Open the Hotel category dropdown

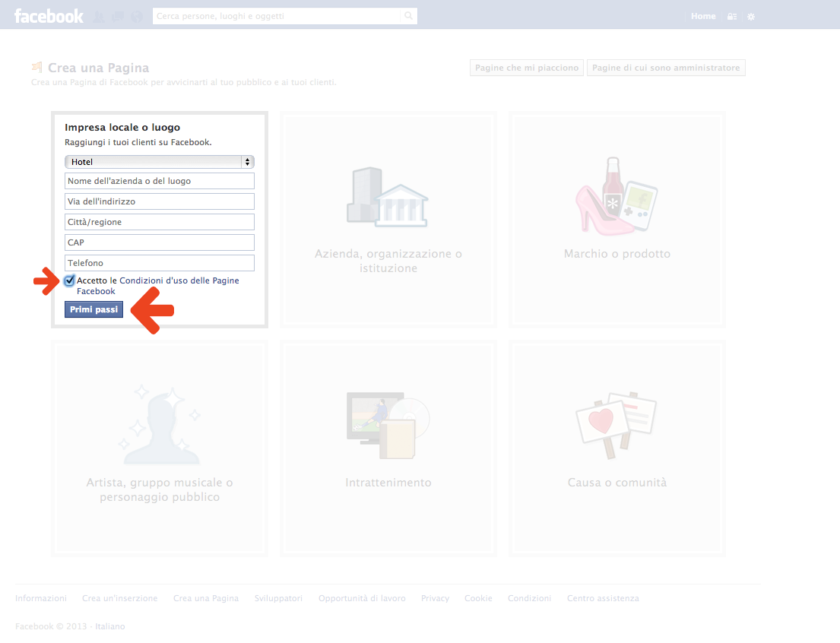coord(160,162)
